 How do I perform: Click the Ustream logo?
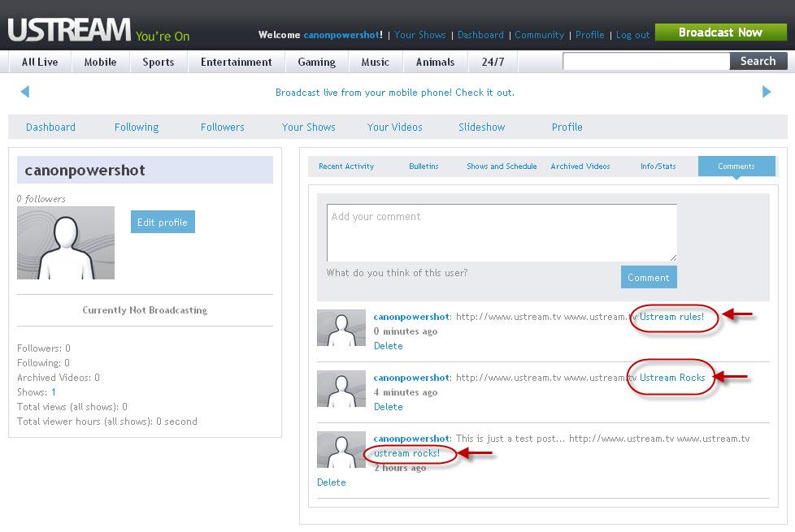tap(68, 30)
